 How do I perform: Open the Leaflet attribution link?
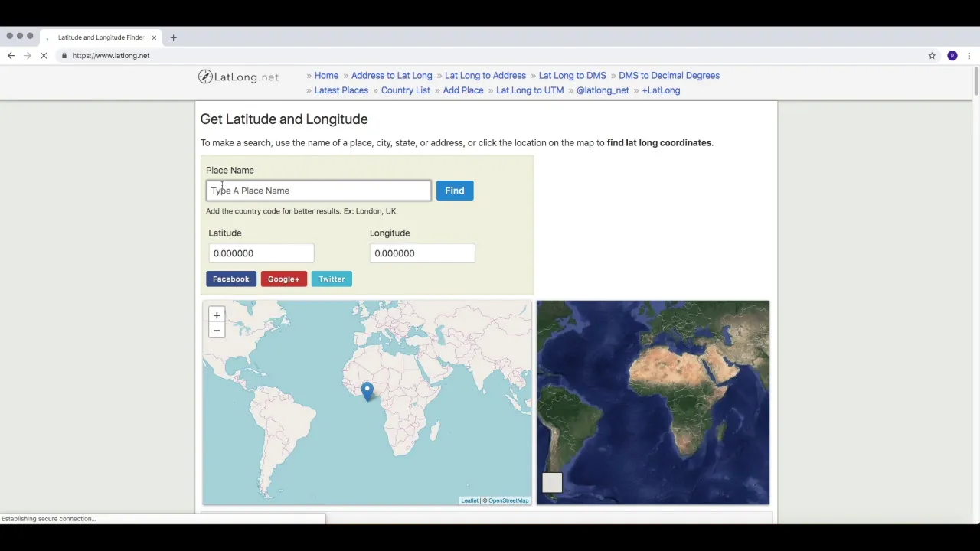pos(469,500)
